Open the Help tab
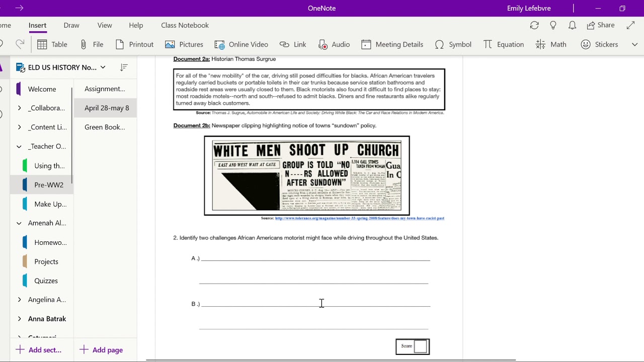Screen dimensions: 644x362 [136, 25]
